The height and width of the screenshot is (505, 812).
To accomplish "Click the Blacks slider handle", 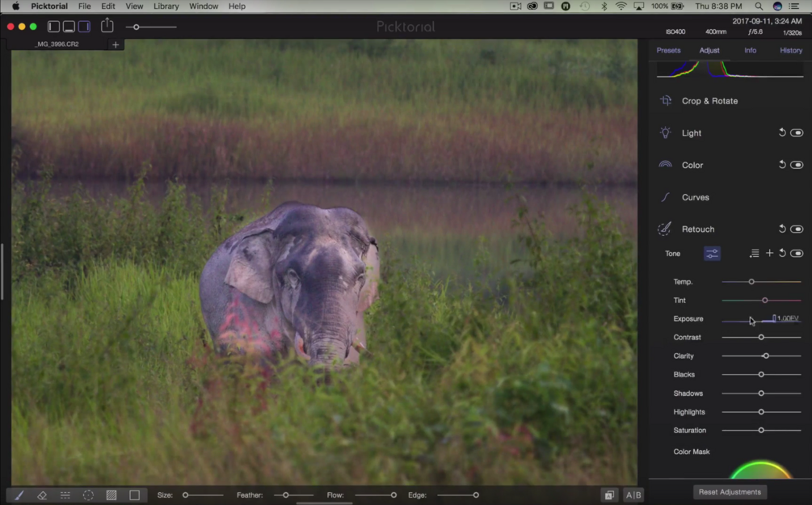I will click(761, 374).
